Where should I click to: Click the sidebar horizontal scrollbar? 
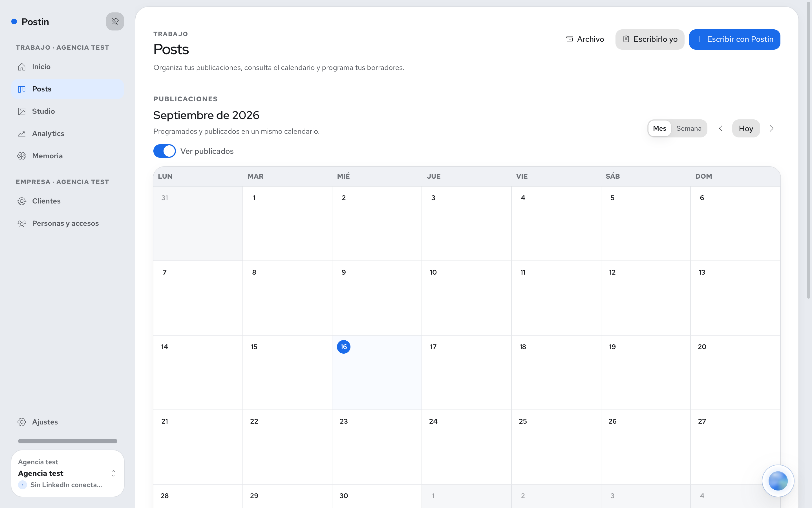point(67,441)
